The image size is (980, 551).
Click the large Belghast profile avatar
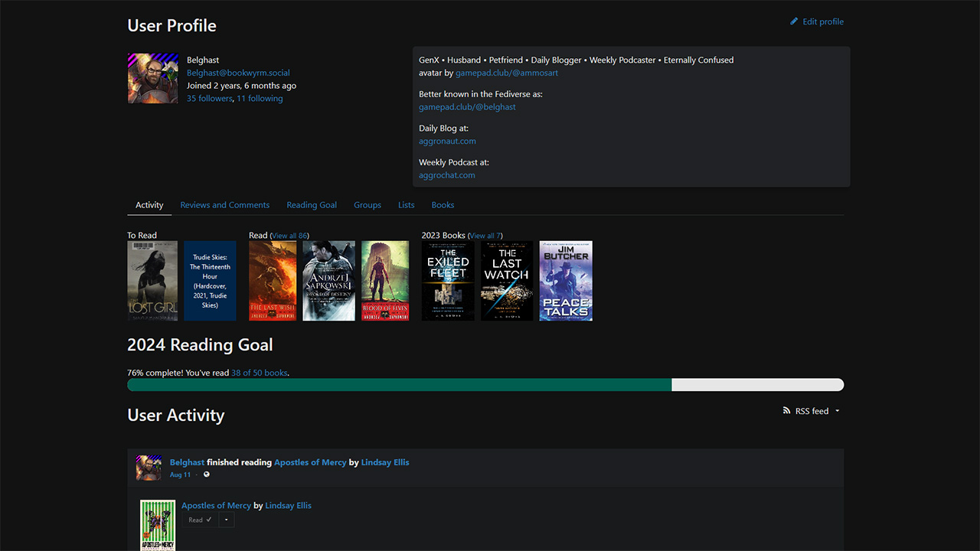[153, 78]
